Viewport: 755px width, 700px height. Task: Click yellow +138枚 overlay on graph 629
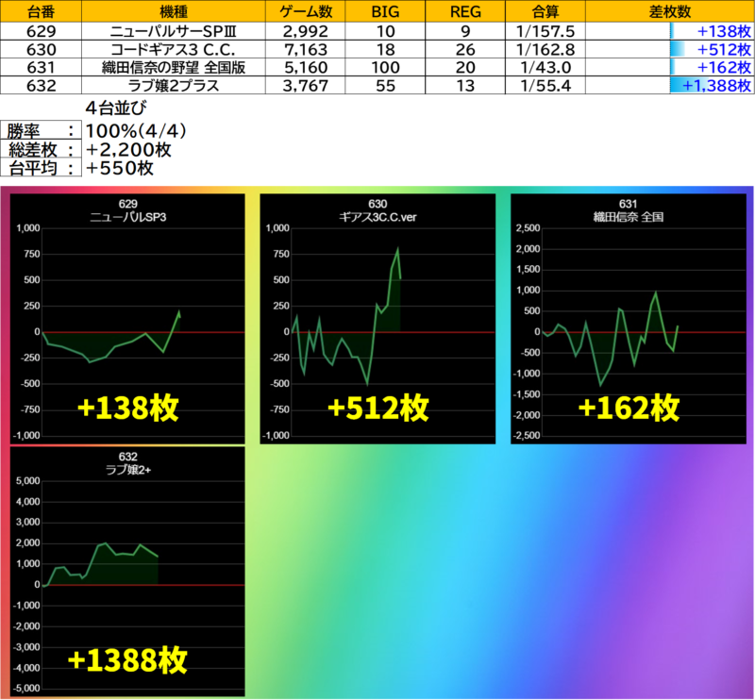128,408
